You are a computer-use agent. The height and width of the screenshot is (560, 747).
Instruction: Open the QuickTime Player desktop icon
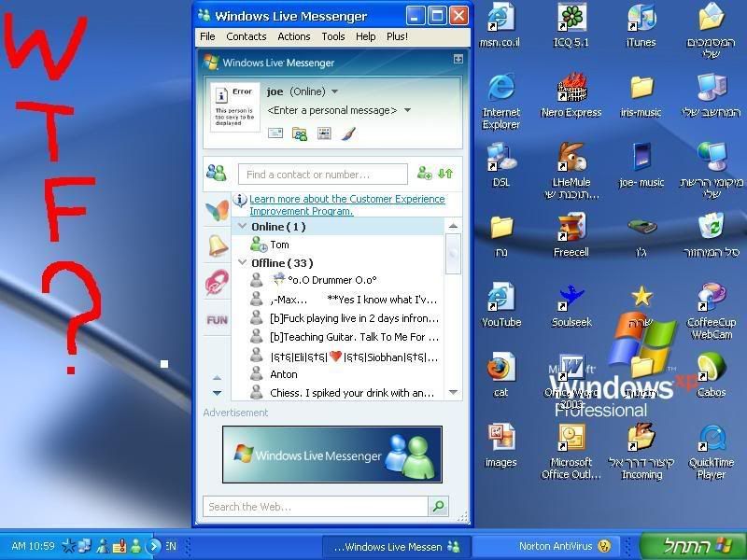(x=712, y=451)
